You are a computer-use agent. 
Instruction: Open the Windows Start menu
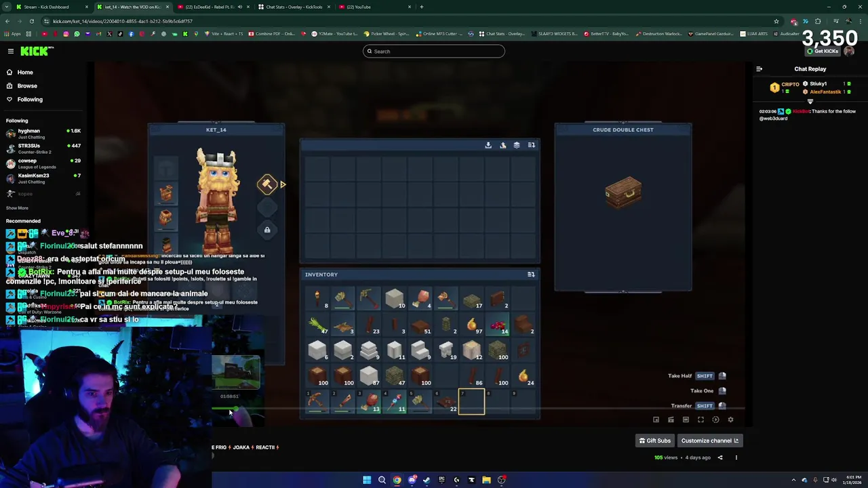click(x=367, y=480)
